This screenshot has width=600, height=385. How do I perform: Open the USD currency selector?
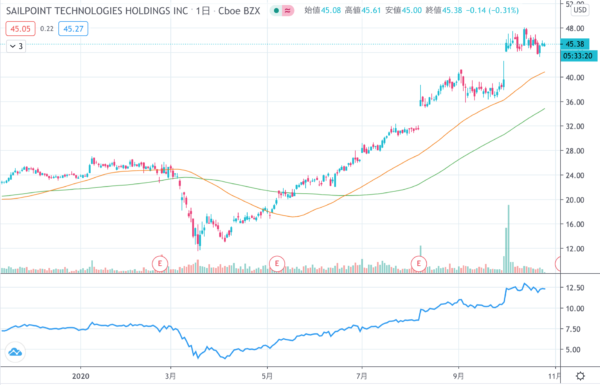580,10
